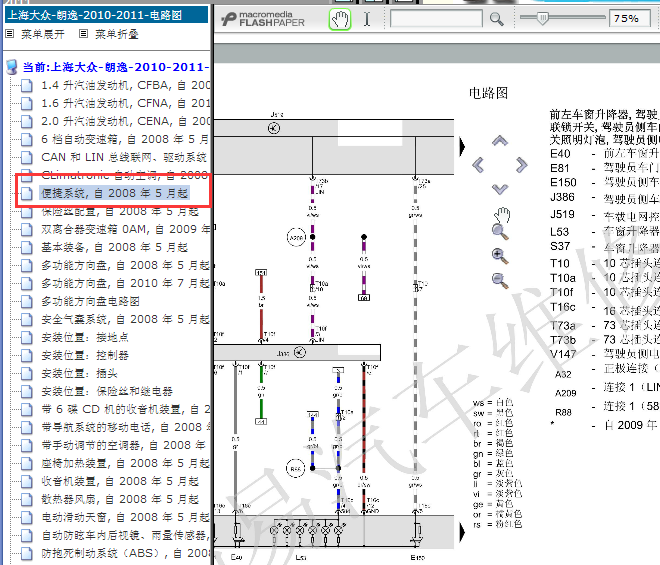Click the up navigation arrow in diagram

[500, 141]
